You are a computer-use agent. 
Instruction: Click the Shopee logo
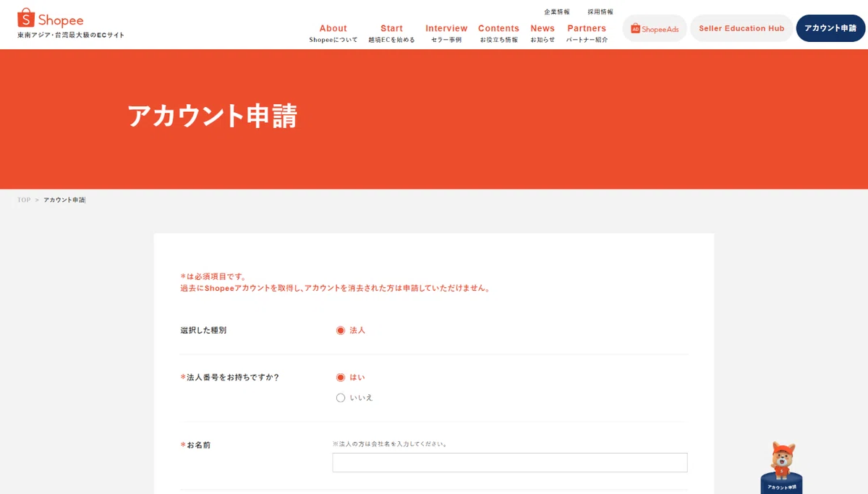coord(51,18)
